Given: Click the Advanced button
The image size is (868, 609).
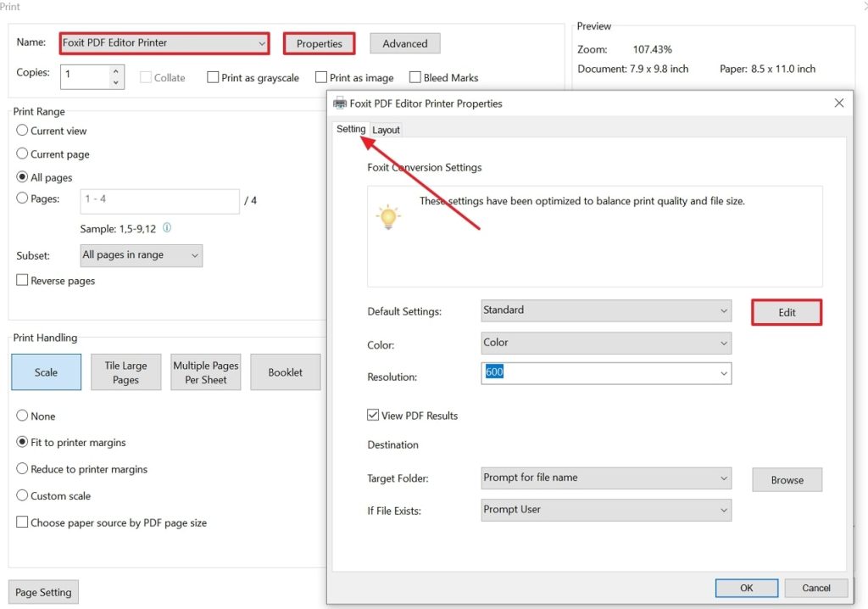Looking at the screenshot, I should [x=404, y=43].
